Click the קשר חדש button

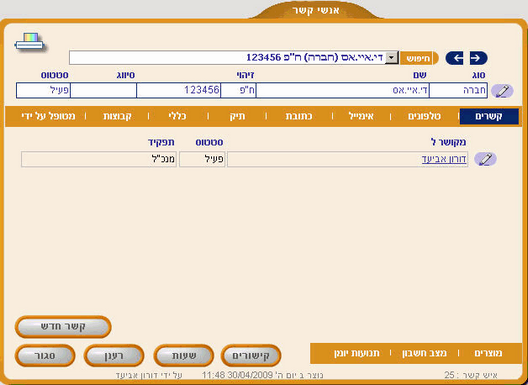point(63,327)
